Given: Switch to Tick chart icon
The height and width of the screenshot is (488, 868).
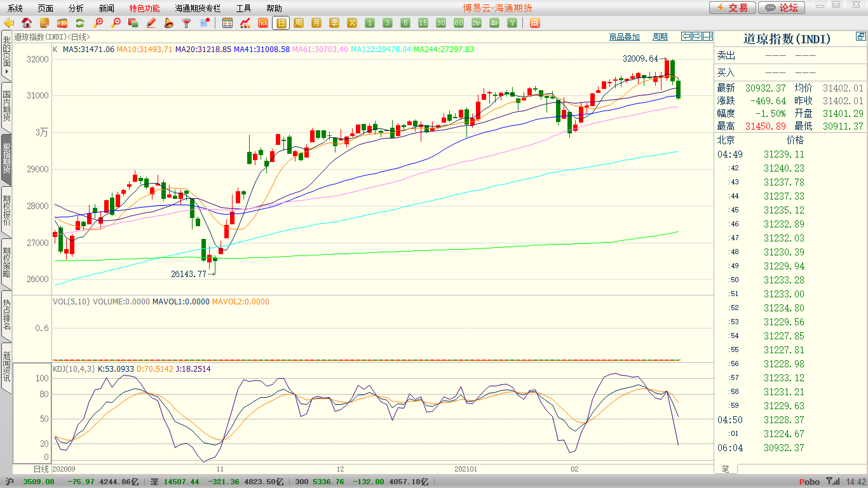Looking at the screenshot, I should (x=263, y=23).
